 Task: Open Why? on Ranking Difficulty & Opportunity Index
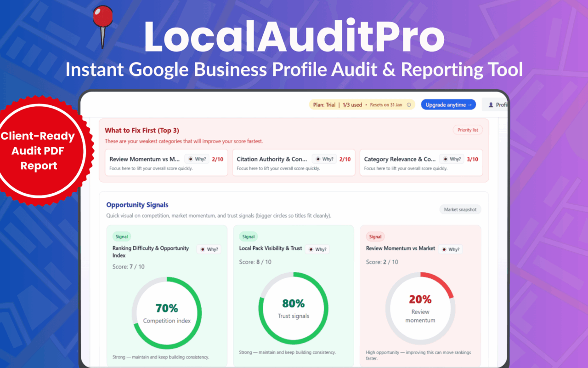click(209, 249)
